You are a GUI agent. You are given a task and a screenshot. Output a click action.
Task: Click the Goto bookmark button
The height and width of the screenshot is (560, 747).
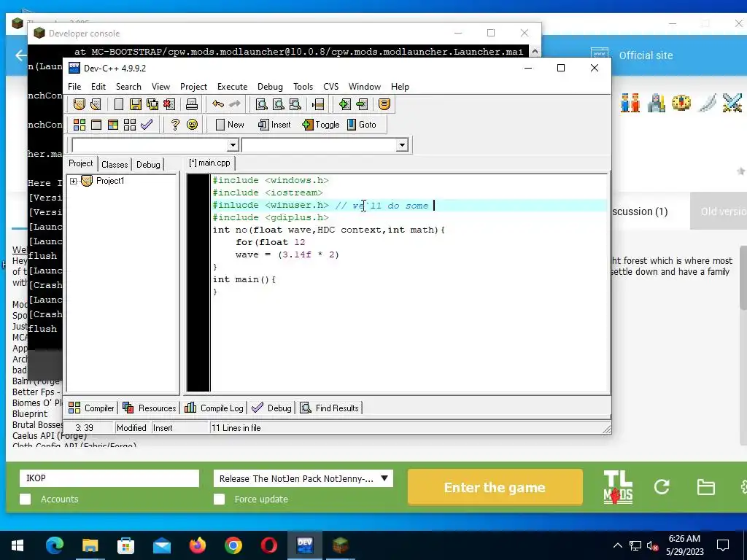point(362,125)
